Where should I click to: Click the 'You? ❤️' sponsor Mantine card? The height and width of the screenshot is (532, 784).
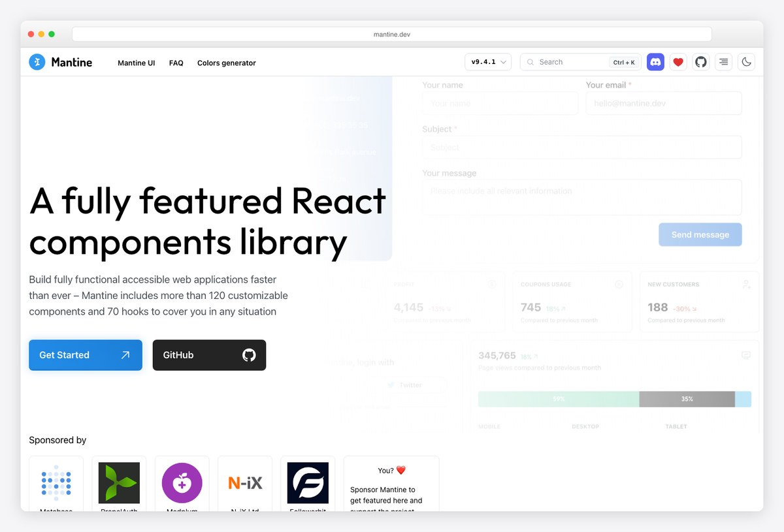click(391, 484)
